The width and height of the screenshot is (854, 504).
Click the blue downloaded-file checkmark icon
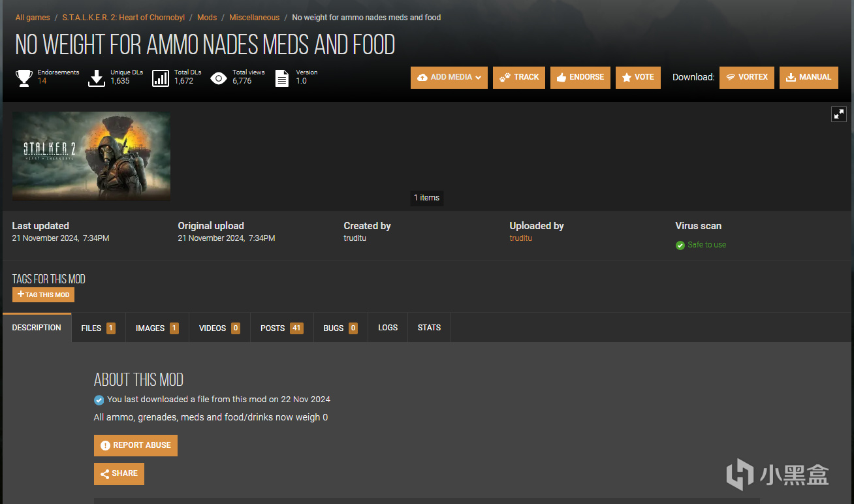point(99,400)
